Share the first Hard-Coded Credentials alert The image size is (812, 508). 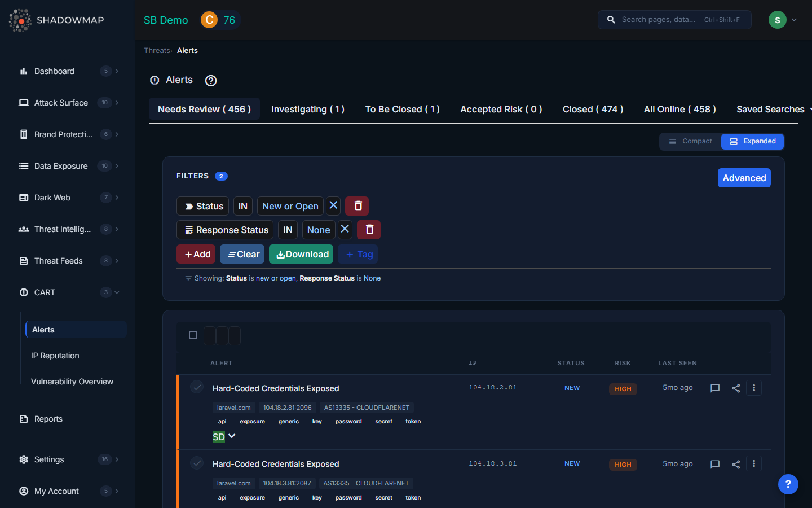pos(736,388)
